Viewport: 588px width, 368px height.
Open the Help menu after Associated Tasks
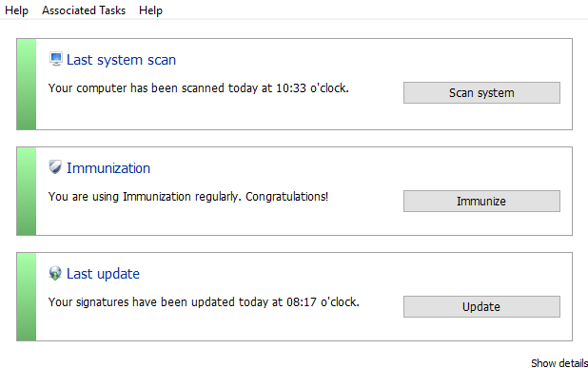pos(150,10)
